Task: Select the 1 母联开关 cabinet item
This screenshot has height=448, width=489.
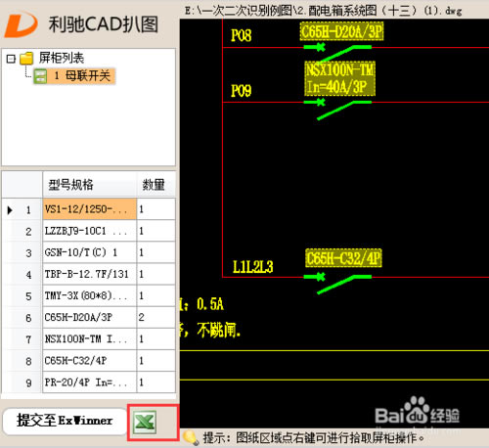Action: click(74, 76)
